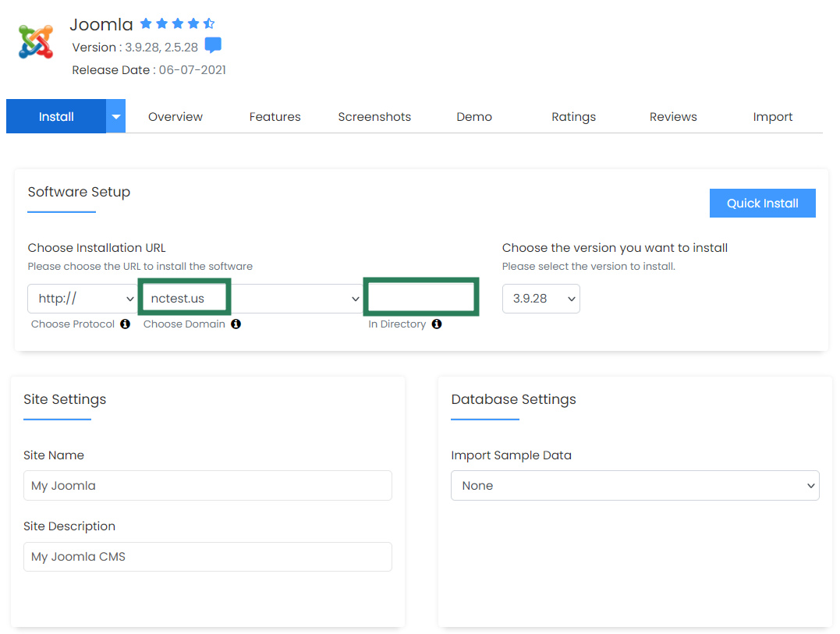Screen dimensions: 840x634
Task: Switch to the Demo tab
Action: pos(474,117)
